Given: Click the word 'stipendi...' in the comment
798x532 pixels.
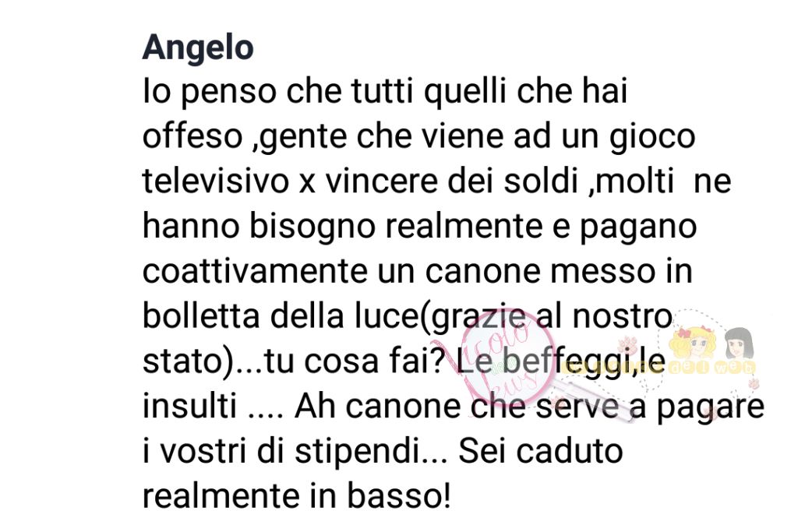Looking at the screenshot, I should click(371, 451).
